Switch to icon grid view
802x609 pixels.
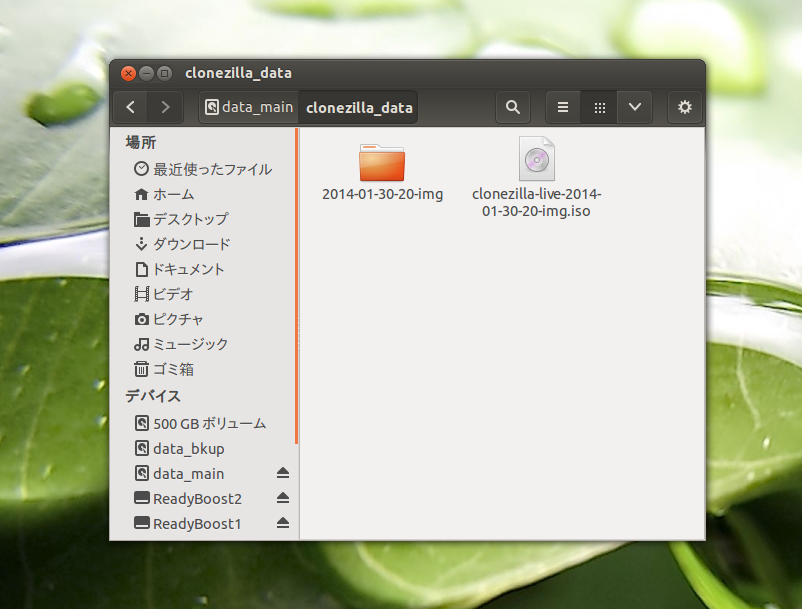(x=599, y=107)
